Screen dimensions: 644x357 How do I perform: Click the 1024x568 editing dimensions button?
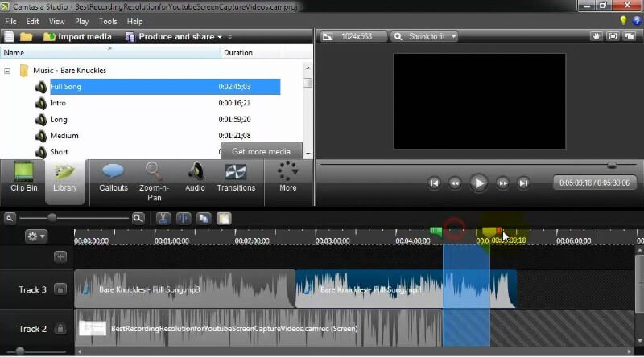point(353,36)
